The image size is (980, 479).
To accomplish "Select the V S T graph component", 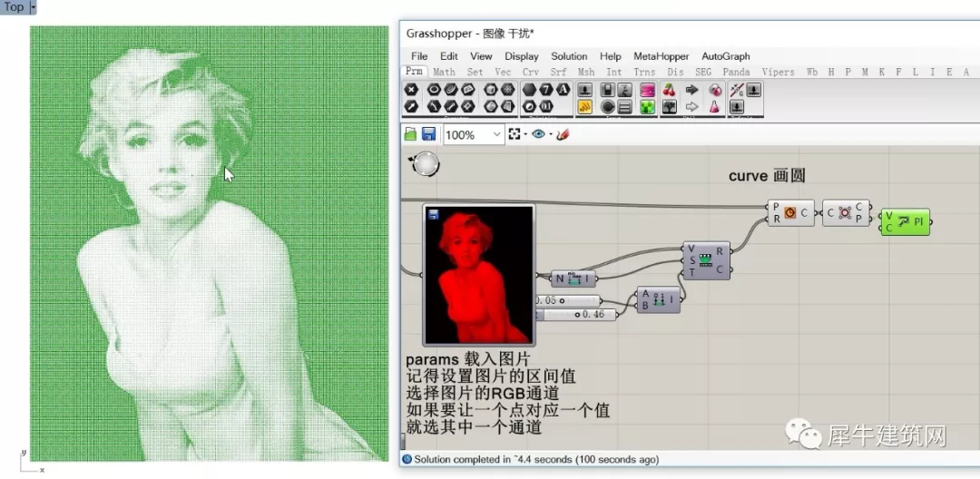I will click(706, 260).
